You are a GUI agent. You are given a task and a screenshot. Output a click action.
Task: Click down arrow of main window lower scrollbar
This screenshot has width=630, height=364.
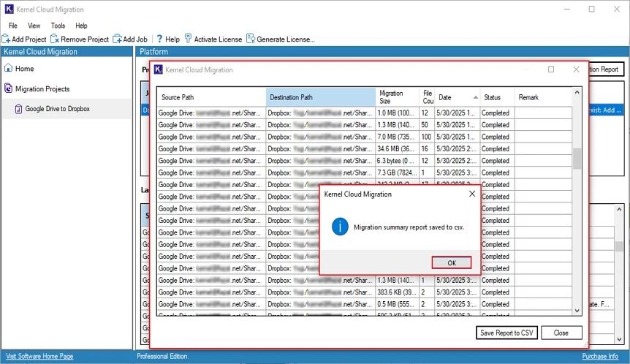(619, 339)
